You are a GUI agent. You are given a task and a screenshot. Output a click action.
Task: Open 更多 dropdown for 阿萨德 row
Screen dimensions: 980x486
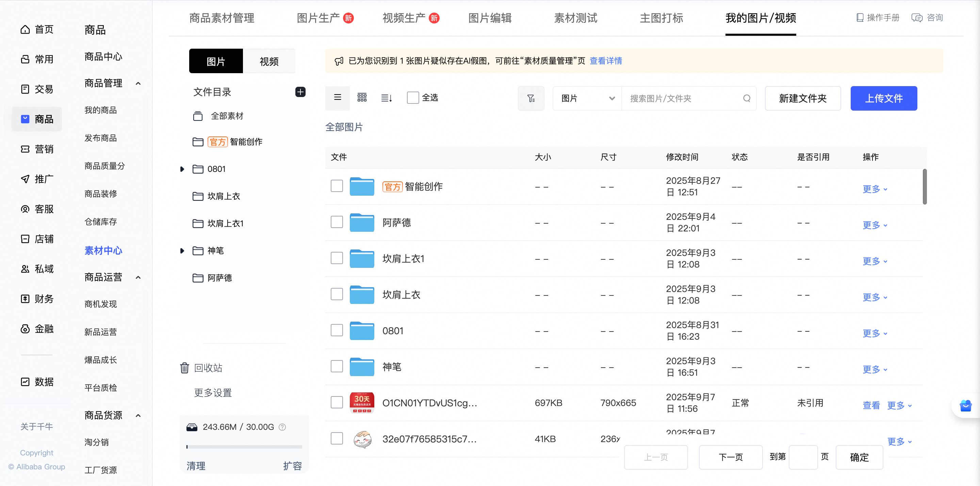[875, 225]
